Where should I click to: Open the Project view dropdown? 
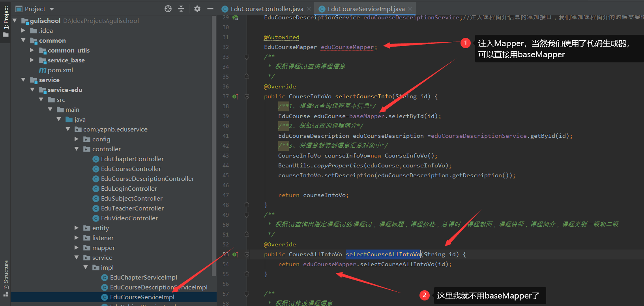[52, 9]
